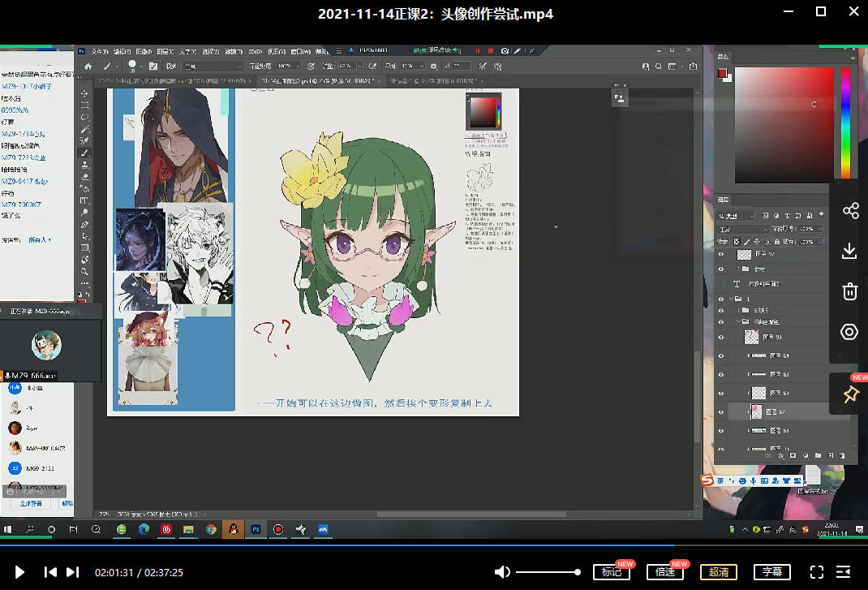Play the paused video
Viewport: 868px width, 590px height.
pyautogui.click(x=19, y=572)
